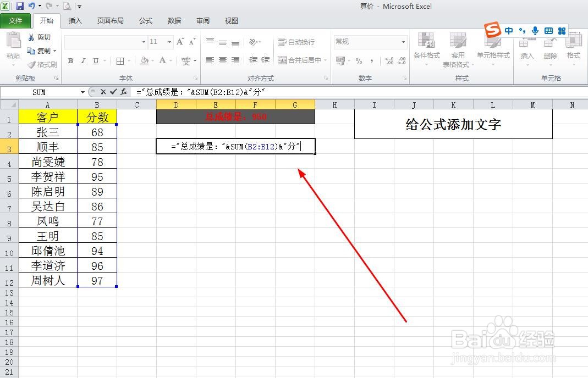Open the fill color dropdown arrow

(152, 60)
